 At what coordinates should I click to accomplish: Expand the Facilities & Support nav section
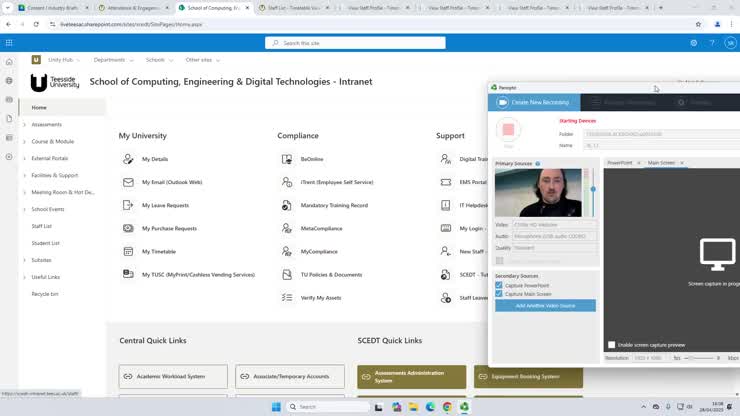pyautogui.click(x=25, y=176)
